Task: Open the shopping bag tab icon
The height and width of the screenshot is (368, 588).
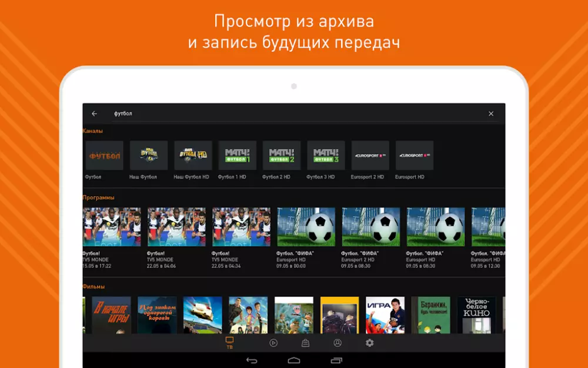Action: pyautogui.click(x=305, y=343)
